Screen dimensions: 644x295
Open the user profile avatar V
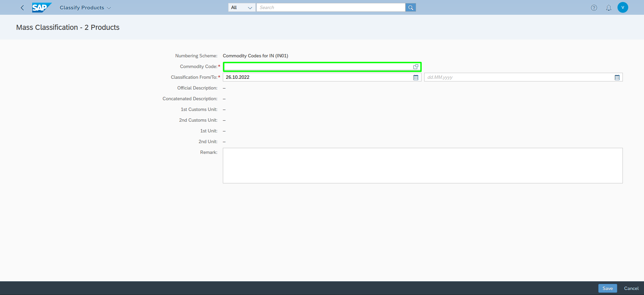click(x=623, y=7)
